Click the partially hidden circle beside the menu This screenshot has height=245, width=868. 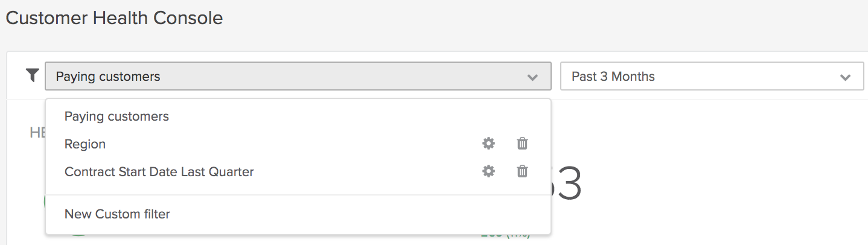coord(44,202)
